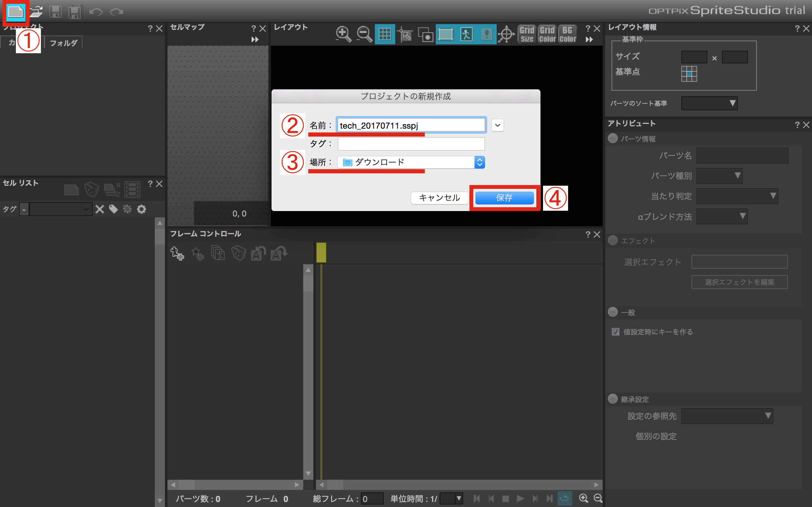Screen dimensions: 812x507
Task: Click the New Project icon in top toolbar
Action: [x=16, y=12]
